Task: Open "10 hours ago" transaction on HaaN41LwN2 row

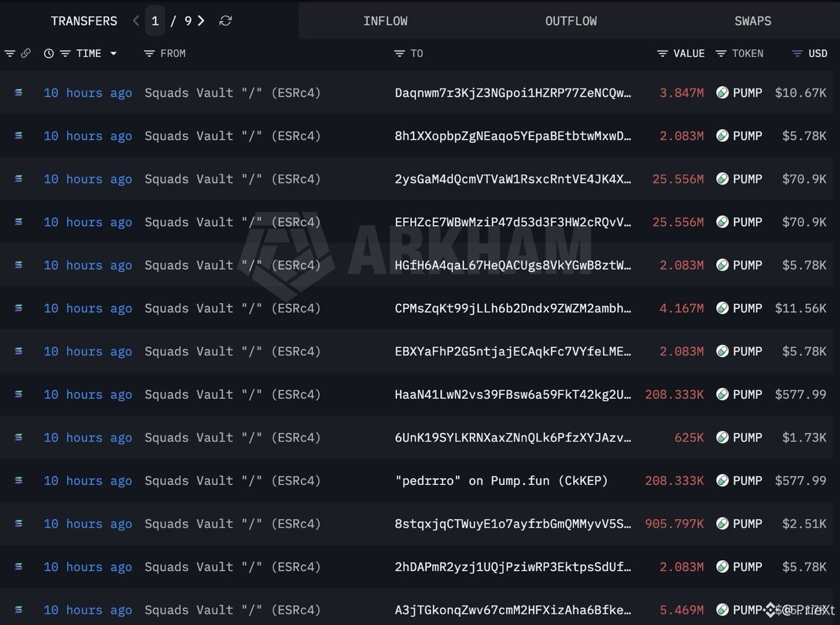Action: coord(88,395)
